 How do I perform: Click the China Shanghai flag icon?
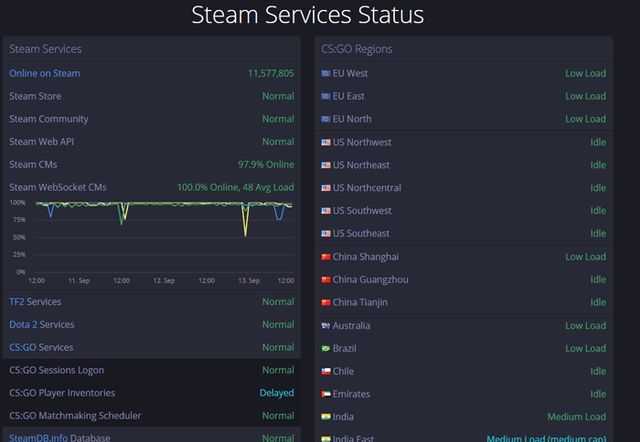[x=325, y=257]
